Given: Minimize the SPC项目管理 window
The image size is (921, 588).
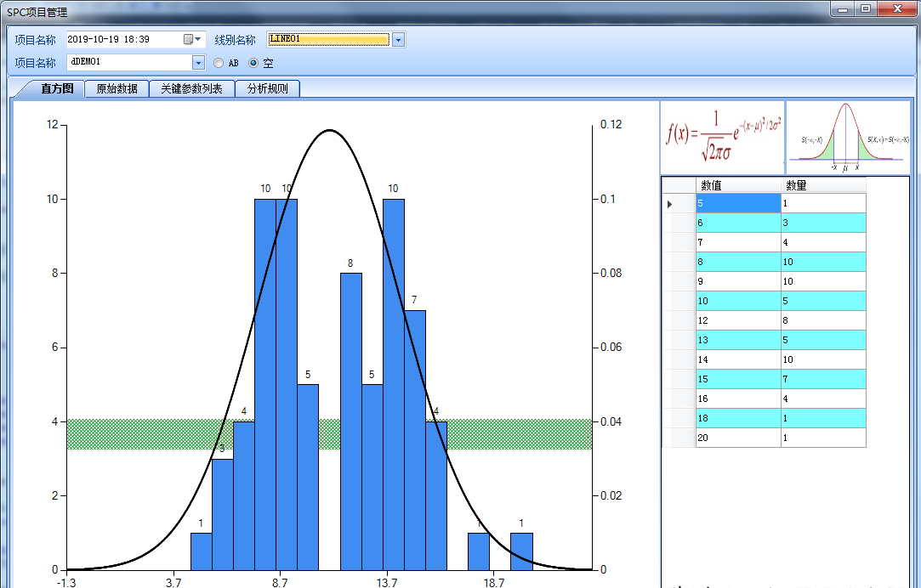Looking at the screenshot, I should click(x=842, y=9).
